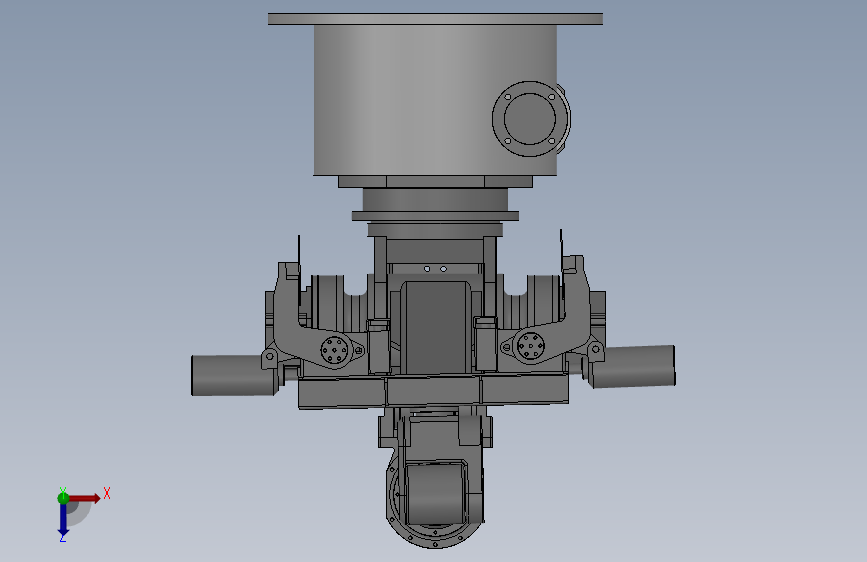867x562 pixels.
Task: Select the bottom roller wheel of the assembly
Action: pos(435,493)
